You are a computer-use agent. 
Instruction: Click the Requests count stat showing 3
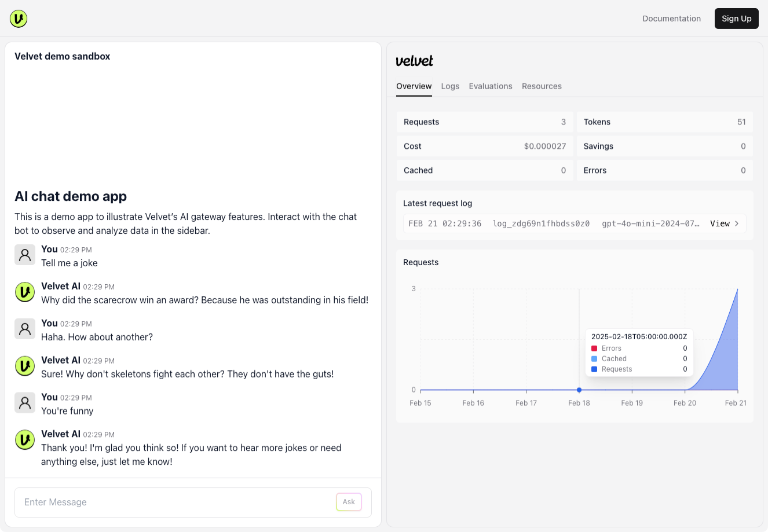pyautogui.click(x=485, y=122)
